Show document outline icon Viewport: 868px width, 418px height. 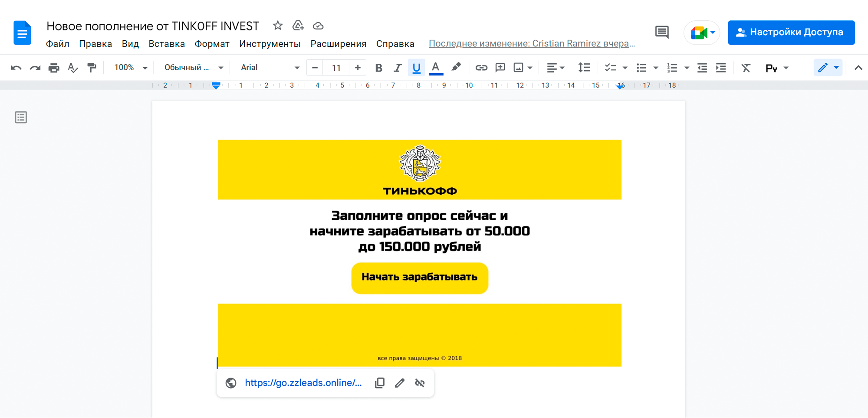coord(21,117)
